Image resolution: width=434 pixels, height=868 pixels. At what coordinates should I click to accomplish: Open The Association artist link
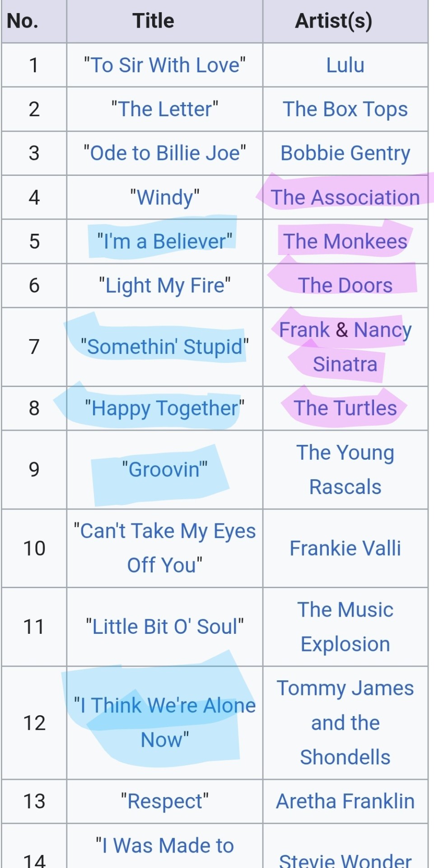(x=345, y=197)
